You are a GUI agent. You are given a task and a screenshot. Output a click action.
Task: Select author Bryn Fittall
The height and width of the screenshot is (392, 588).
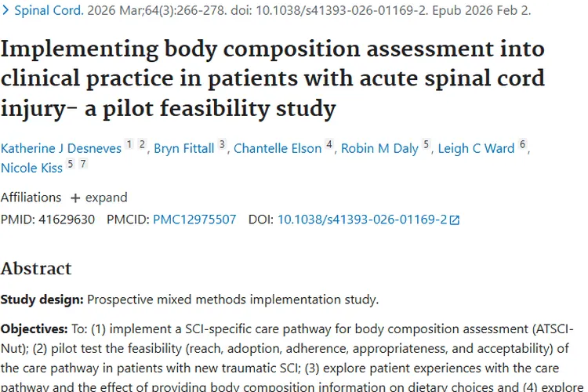point(185,148)
